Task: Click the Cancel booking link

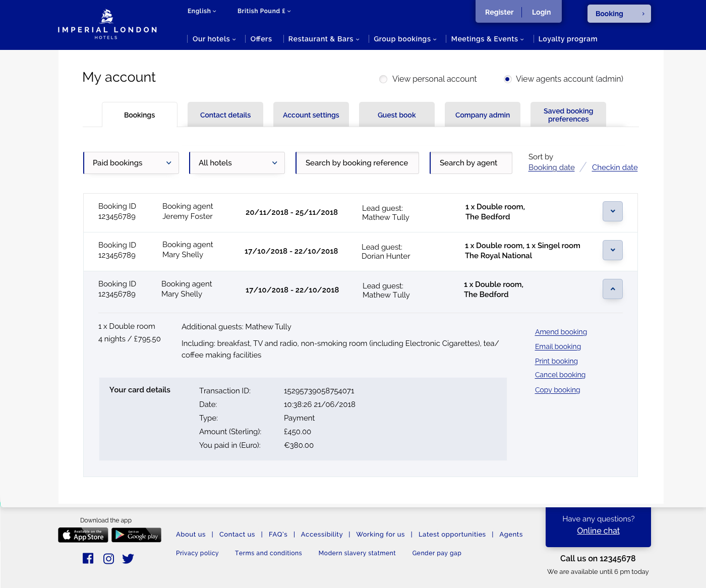Action: click(x=560, y=375)
